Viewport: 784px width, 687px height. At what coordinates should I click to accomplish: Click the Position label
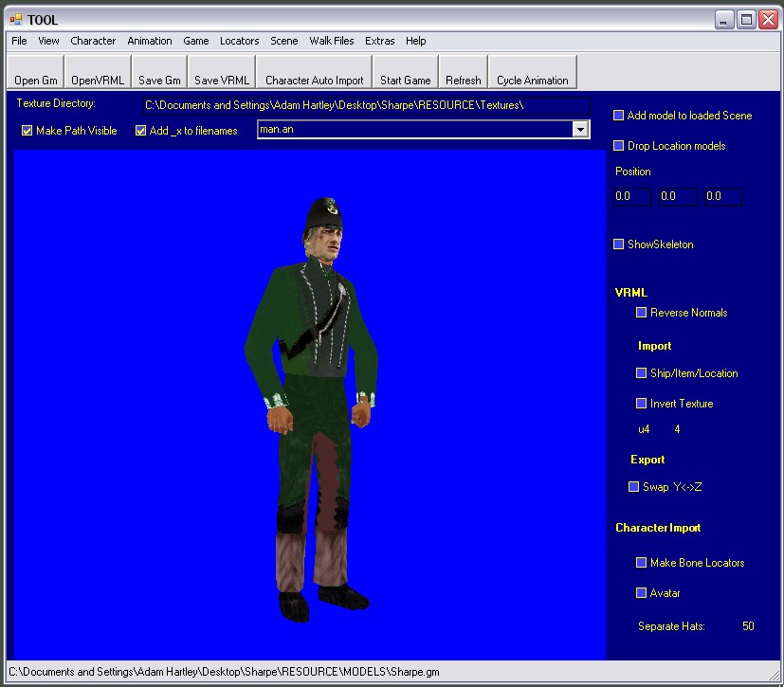coord(633,172)
